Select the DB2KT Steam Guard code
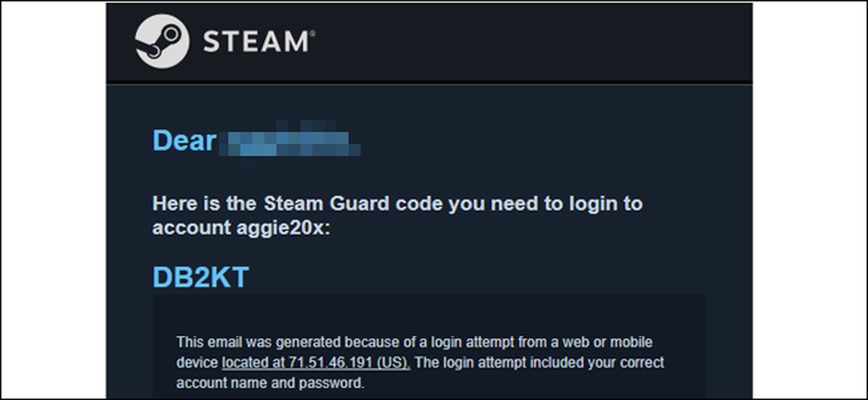 coord(201,277)
